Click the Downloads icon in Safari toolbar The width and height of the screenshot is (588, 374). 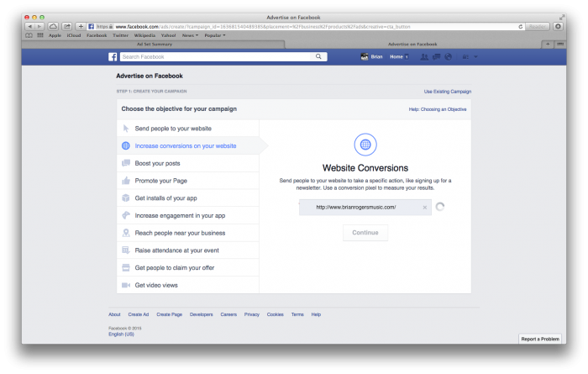point(558,26)
